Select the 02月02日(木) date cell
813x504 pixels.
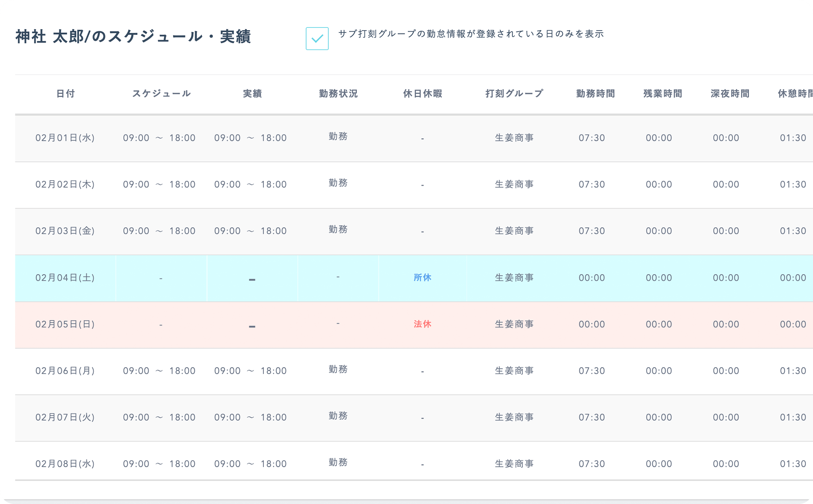(65, 184)
